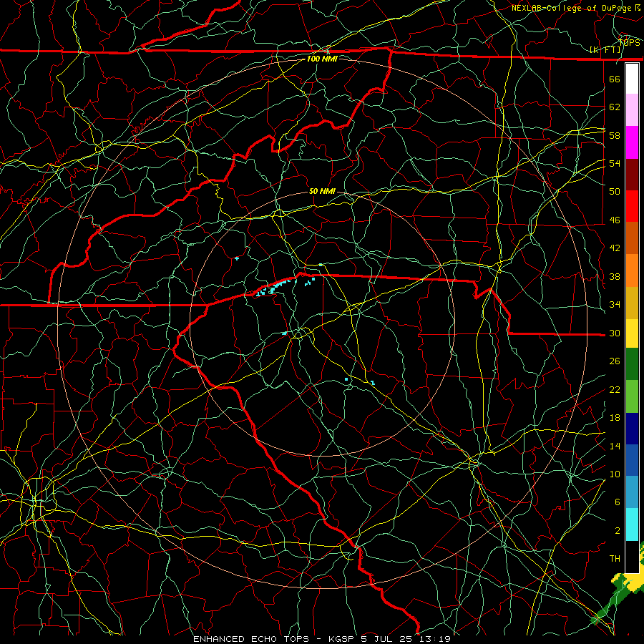Click the navy 22 kft legend swatch
Screen dimensions: 644x644
(632, 429)
